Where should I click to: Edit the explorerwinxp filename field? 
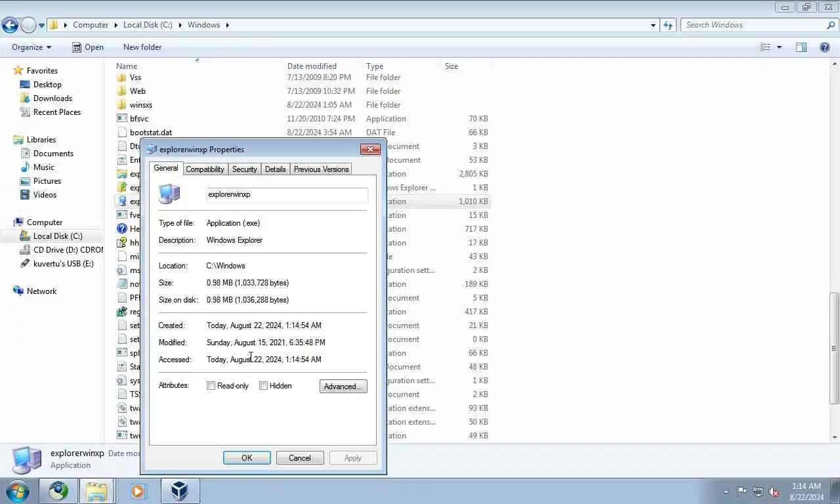point(287,195)
